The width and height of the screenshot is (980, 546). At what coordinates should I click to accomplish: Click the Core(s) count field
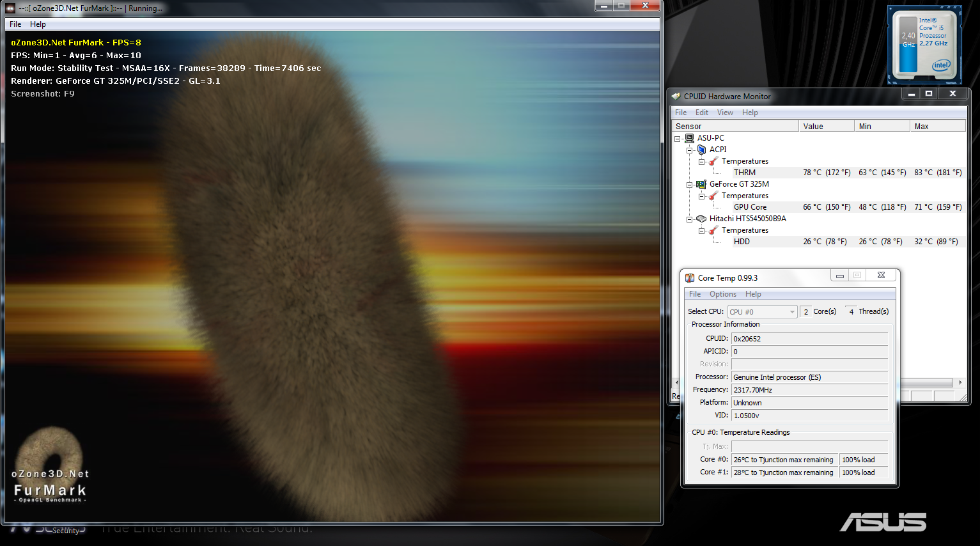[x=805, y=311]
